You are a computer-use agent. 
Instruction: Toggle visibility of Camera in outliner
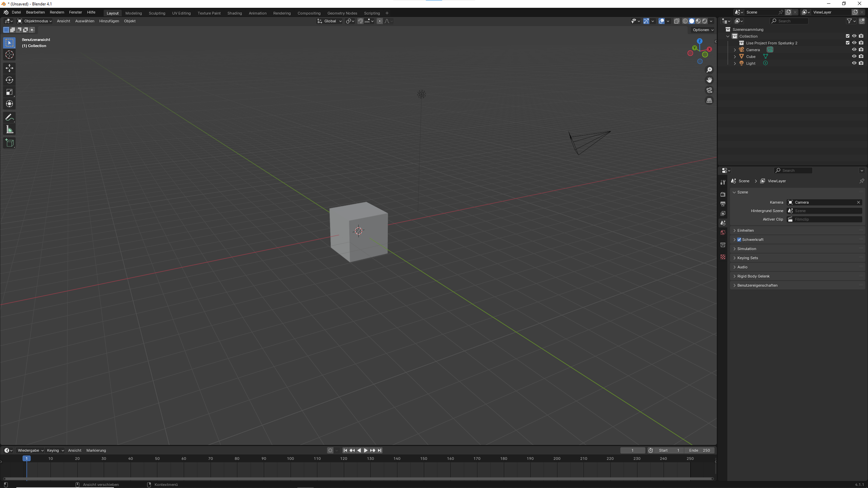click(854, 49)
